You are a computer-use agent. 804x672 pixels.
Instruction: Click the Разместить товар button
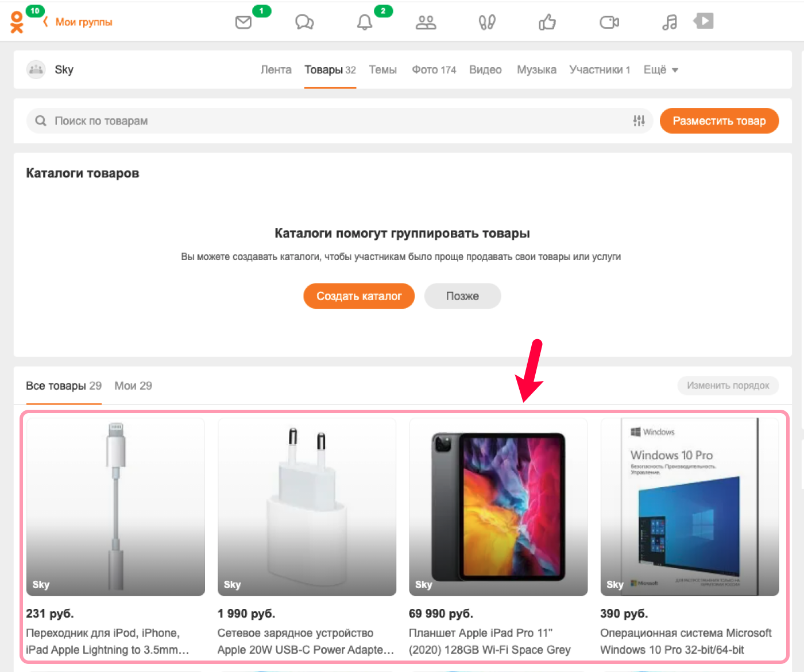pos(719,121)
